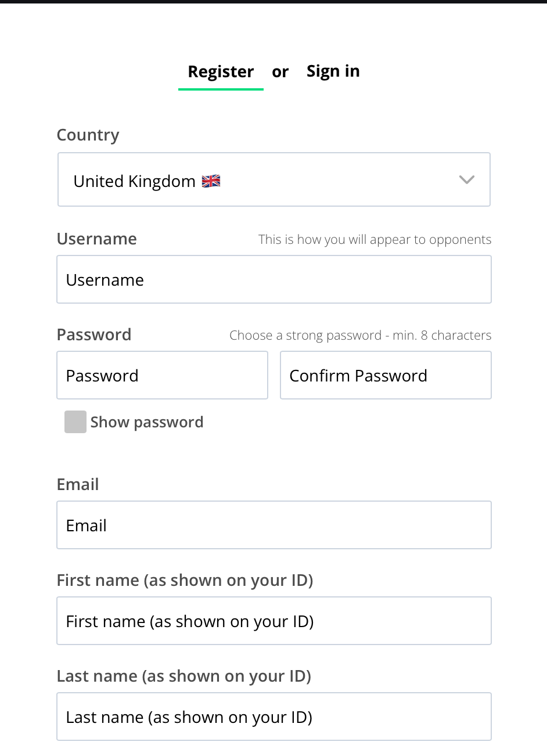Open the United Kingdom country dropdown
Screen dimensions: 547x756
(x=274, y=179)
